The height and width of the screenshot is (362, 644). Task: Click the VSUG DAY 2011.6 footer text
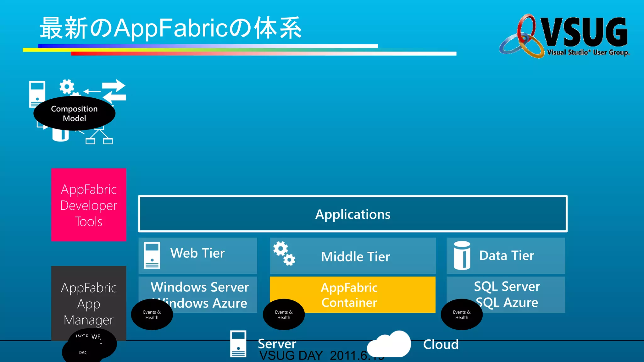322,356
